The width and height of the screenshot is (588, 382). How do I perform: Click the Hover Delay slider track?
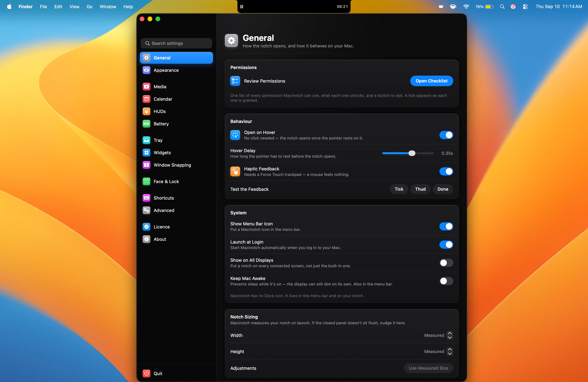[x=408, y=153]
